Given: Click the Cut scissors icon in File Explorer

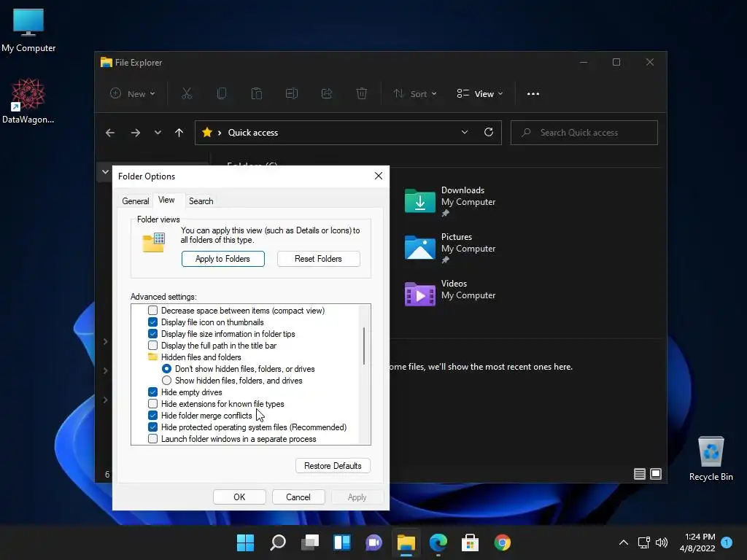Looking at the screenshot, I should coord(187,94).
